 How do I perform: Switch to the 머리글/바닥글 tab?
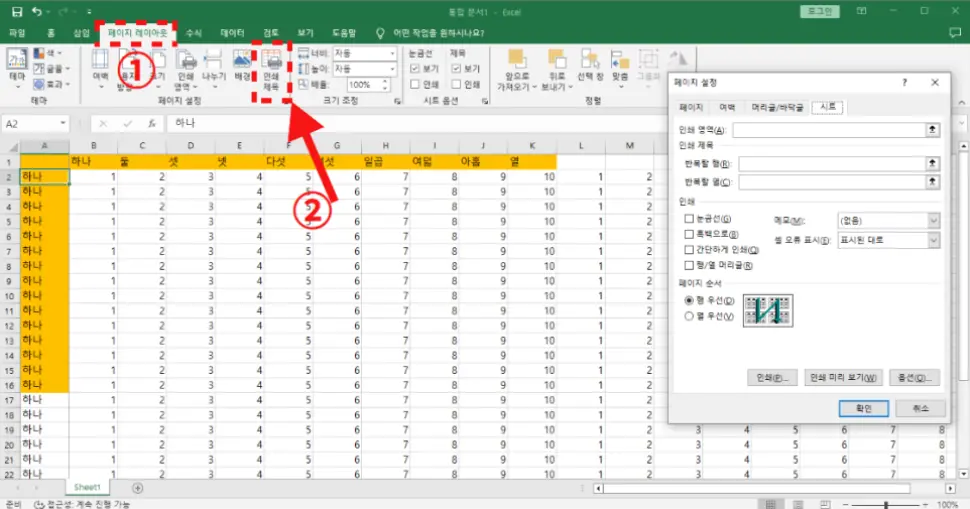(x=775, y=107)
